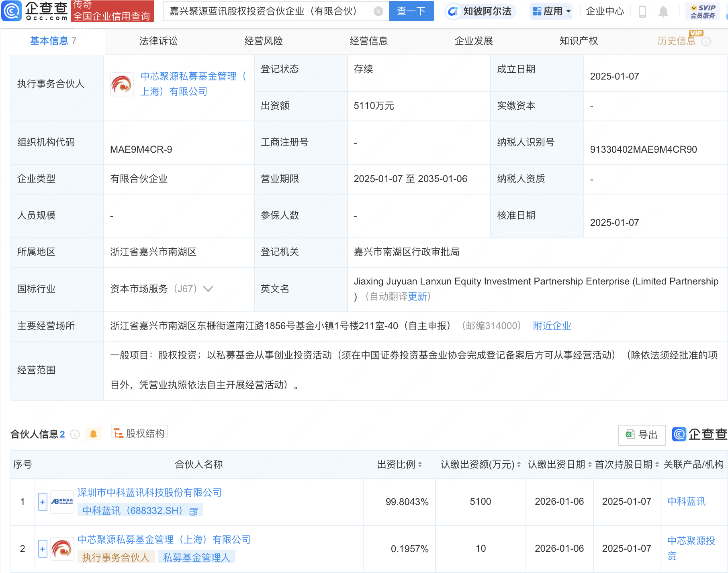
Task: Open related product 中科蓝讯 link
Action: point(686,501)
